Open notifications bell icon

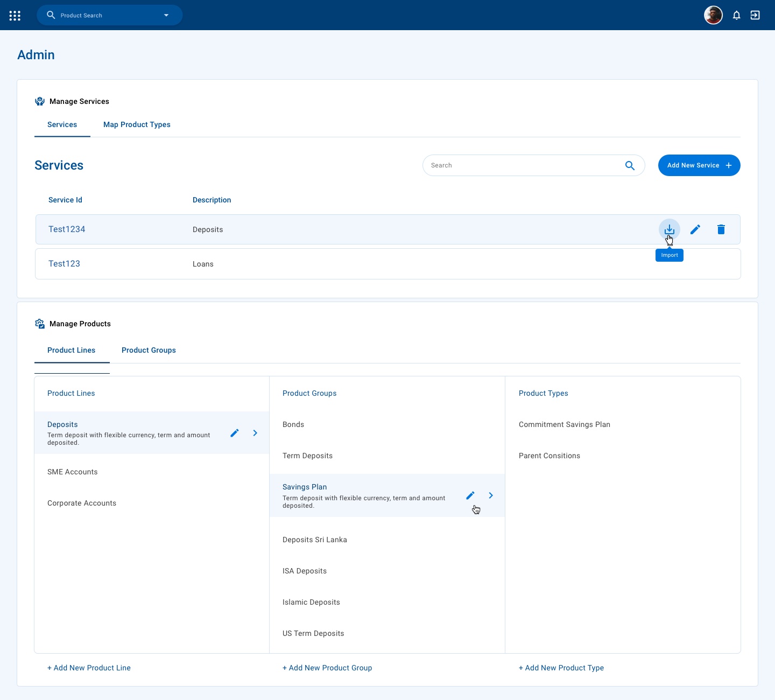736,15
